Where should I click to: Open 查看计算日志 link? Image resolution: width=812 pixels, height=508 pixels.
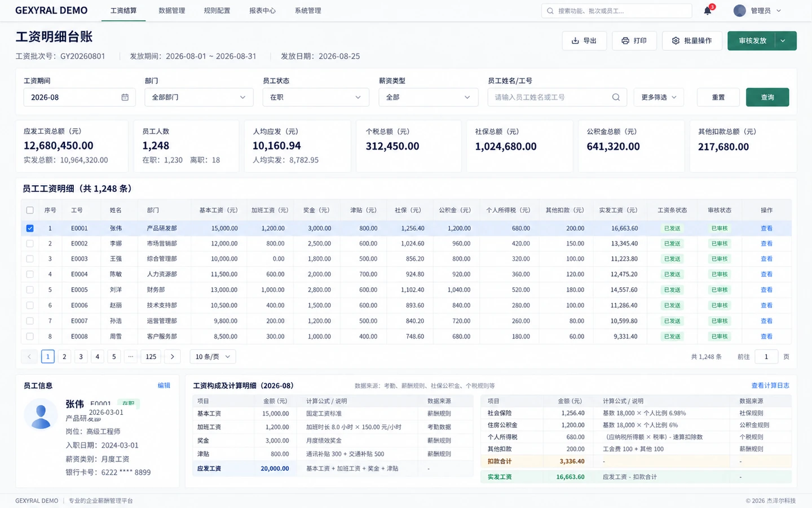(x=770, y=386)
